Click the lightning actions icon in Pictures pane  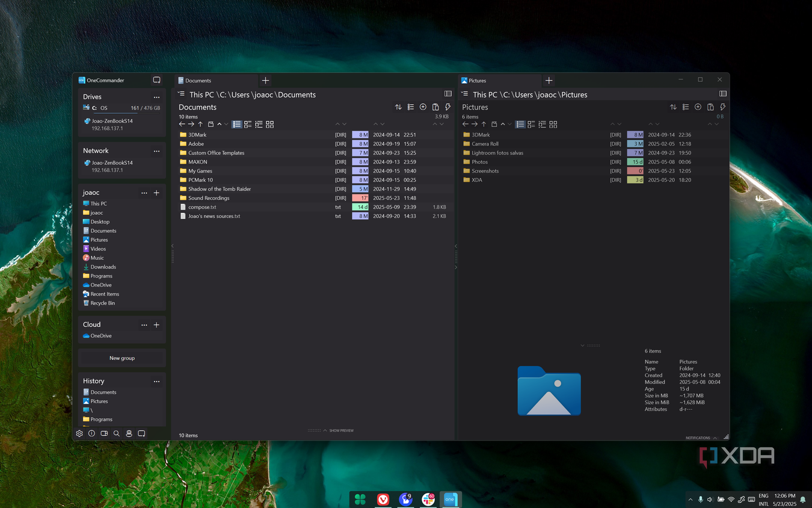coord(722,107)
